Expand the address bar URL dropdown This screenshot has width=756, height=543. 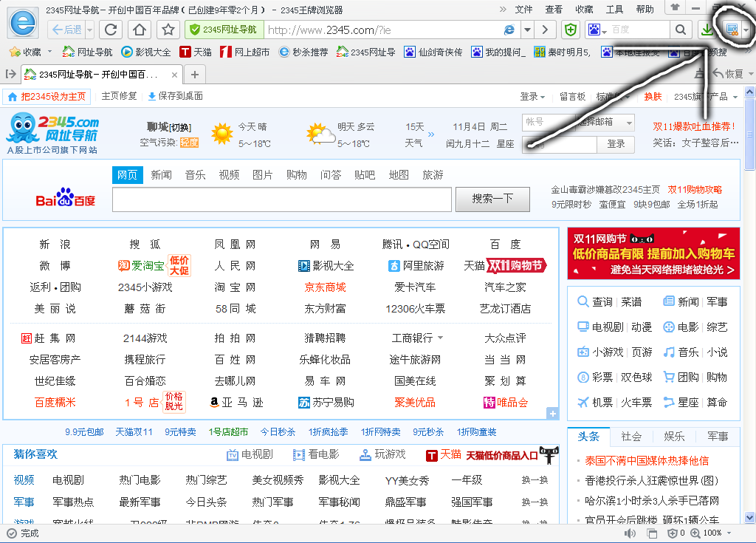tap(527, 30)
